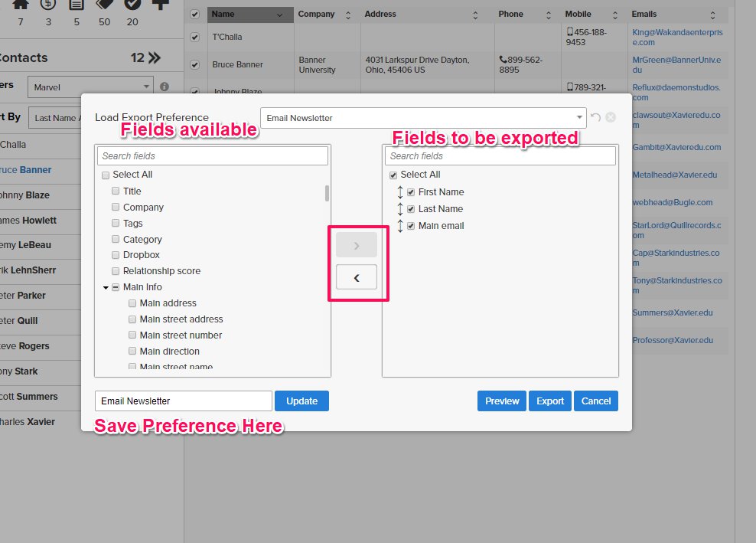The image size is (756, 543).
Task: Sort by the Company column header
Action: [326, 15]
